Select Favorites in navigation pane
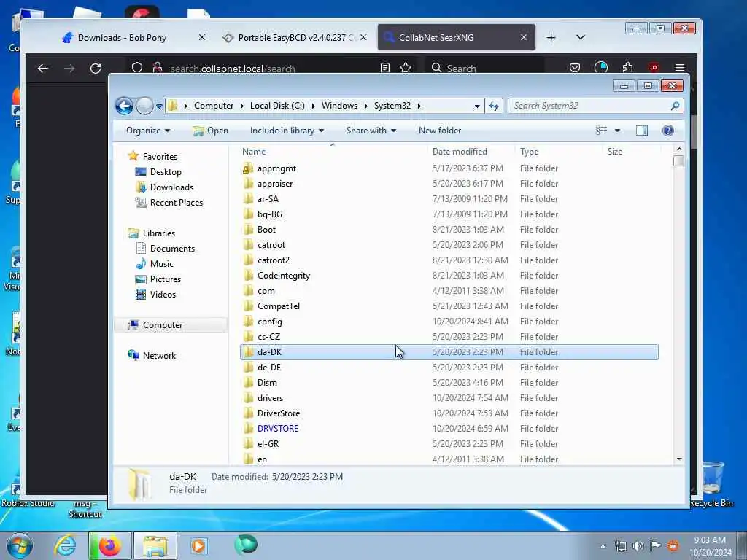747x560 pixels. pos(160,157)
